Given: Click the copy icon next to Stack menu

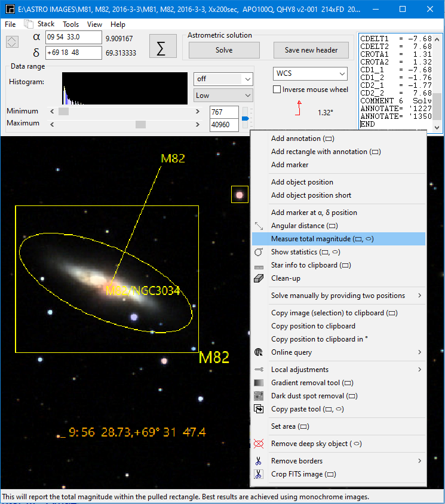Looking at the screenshot, I should click(29, 24).
